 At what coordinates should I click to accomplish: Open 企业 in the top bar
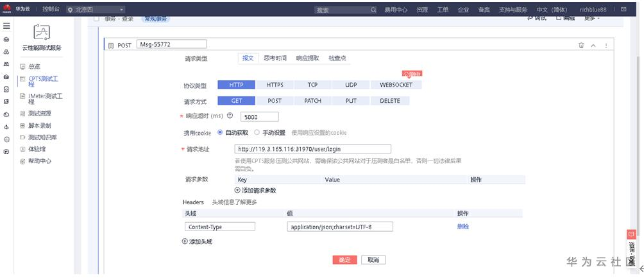[463, 10]
